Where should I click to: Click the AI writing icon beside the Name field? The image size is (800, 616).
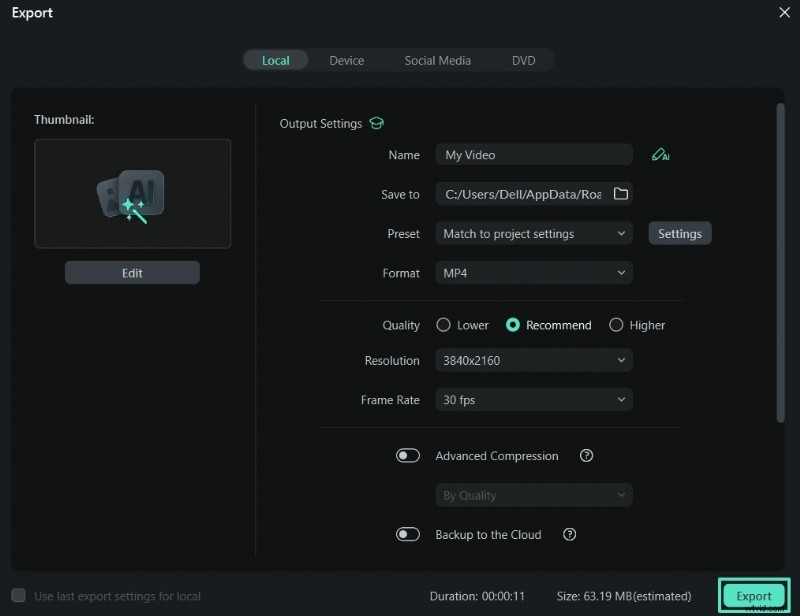click(x=661, y=154)
